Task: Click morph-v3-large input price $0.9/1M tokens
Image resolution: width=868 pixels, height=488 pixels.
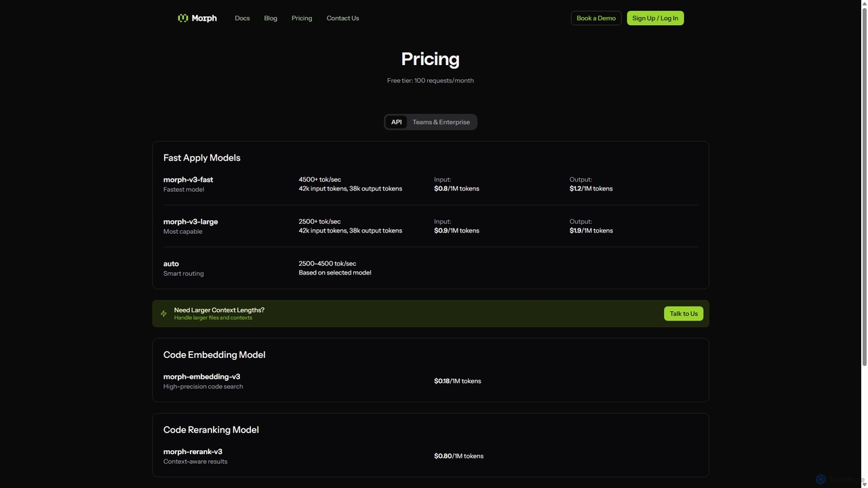Action: 456,230
